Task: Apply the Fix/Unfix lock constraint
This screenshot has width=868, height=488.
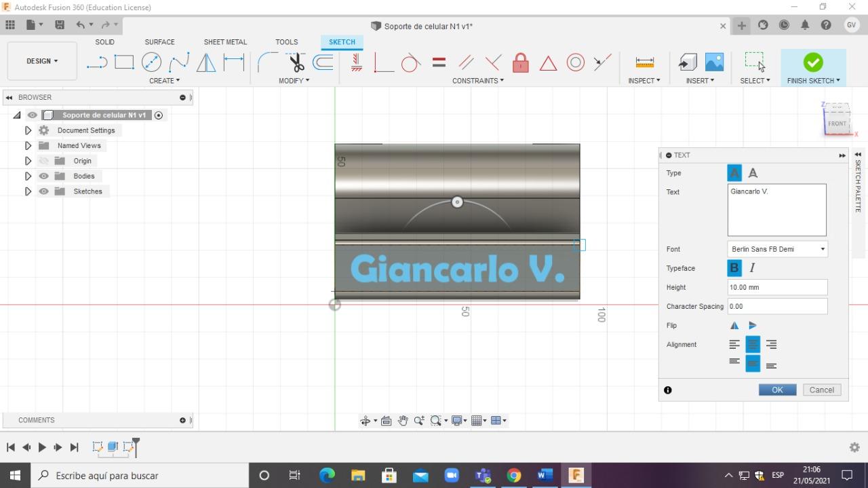Action: pyautogui.click(x=520, y=63)
